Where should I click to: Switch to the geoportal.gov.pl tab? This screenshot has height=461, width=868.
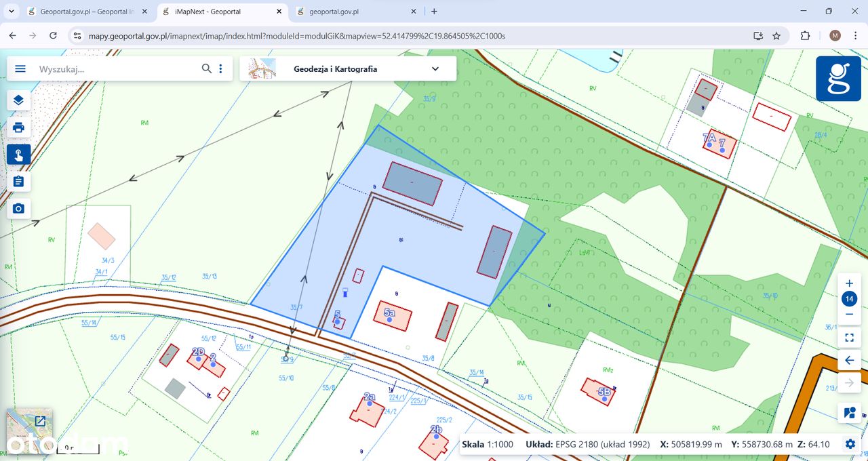pos(357,12)
